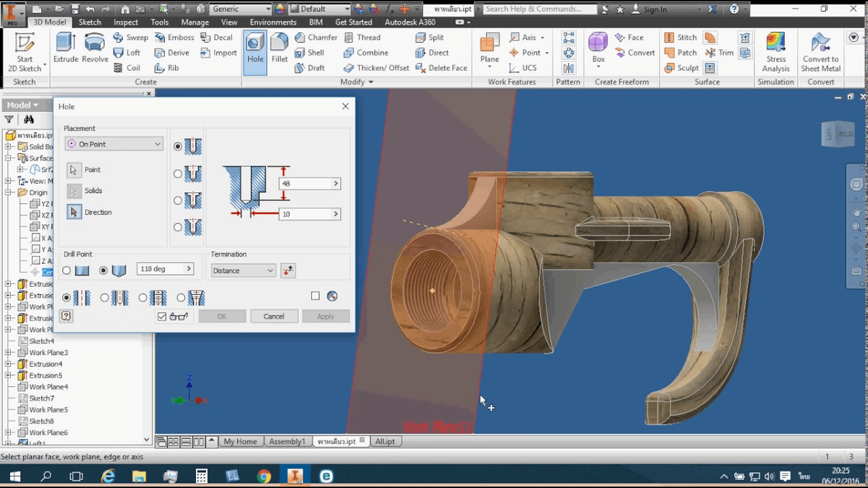
Task: Select the Fillet tool
Action: (x=279, y=48)
